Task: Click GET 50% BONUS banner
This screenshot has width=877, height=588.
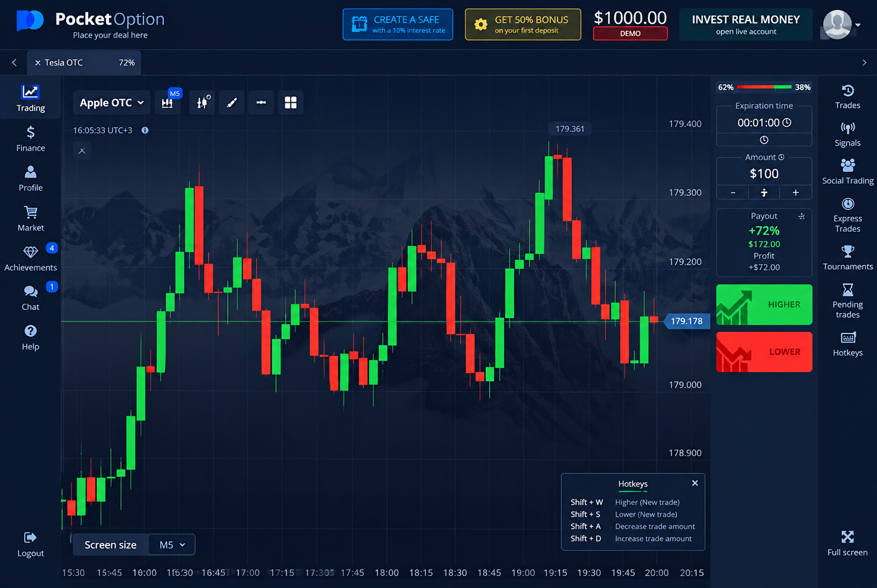Action: point(522,24)
